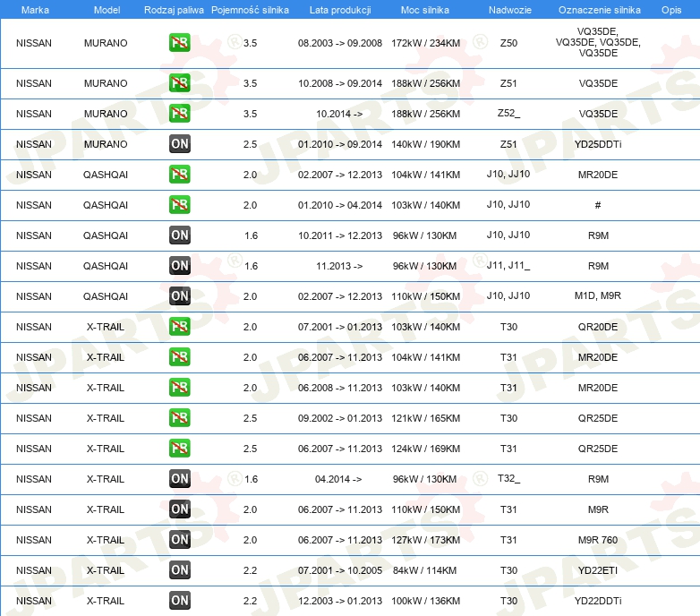The image size is (700, 616).
Task: Click the petrol icon for X-Trail QR20DE
Action: tap(180, 327)
